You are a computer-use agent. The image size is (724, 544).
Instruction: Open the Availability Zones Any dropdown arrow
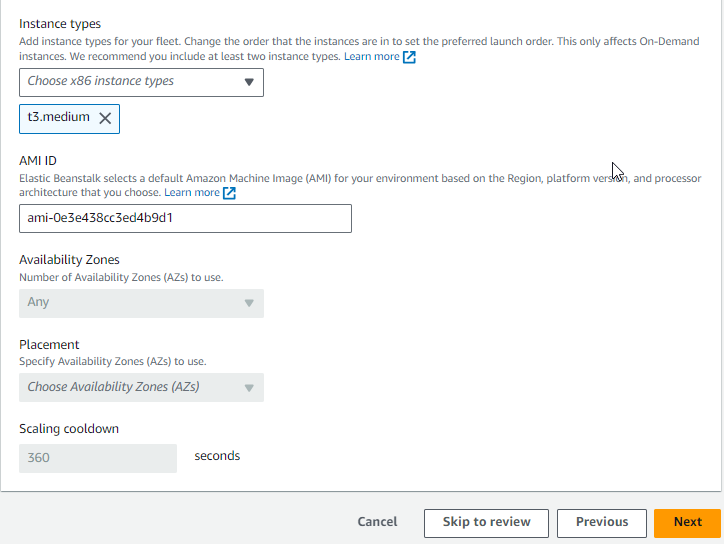(x=249, y=303)
